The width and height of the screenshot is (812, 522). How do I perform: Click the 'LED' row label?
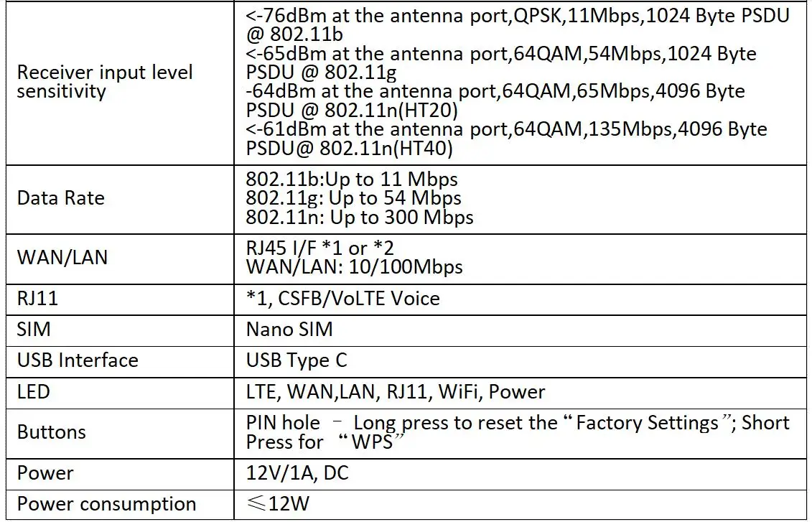[34, 391]
